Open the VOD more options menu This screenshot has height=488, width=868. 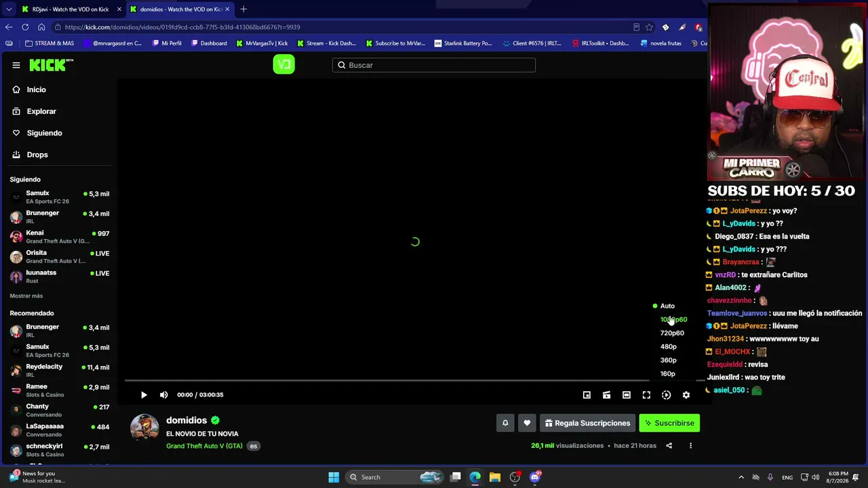click(x=690, y=445)
